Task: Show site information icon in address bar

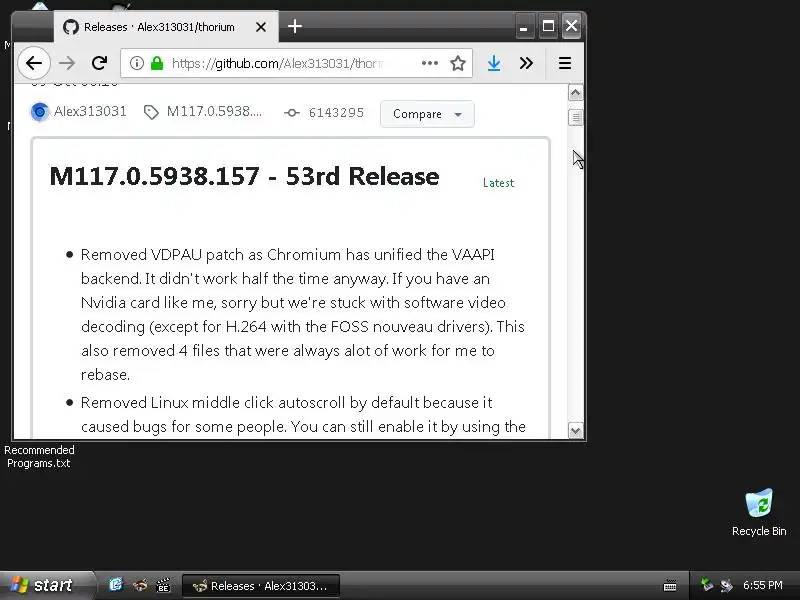Action: [x=136, y=63]
